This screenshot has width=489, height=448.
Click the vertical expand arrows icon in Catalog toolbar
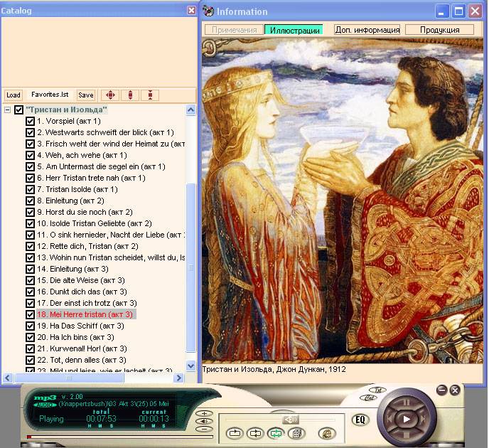tap(130, 95)
